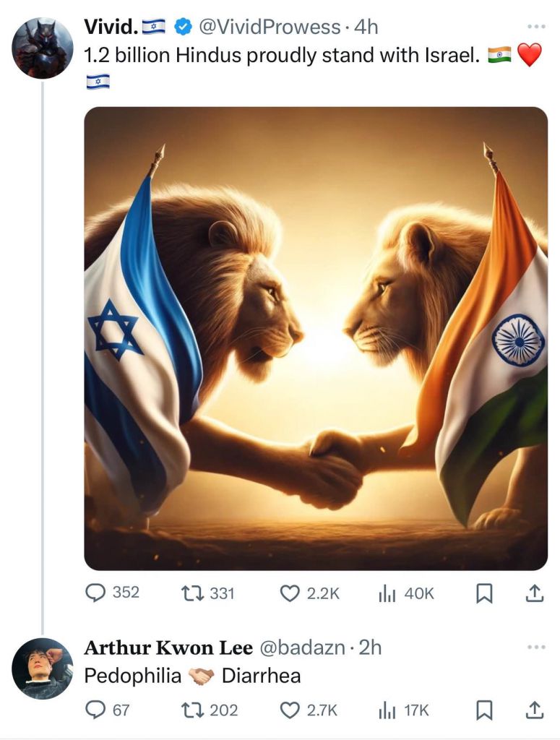Share Vivid's post via share icon
560x740 pixels.
tap(533, 593)
